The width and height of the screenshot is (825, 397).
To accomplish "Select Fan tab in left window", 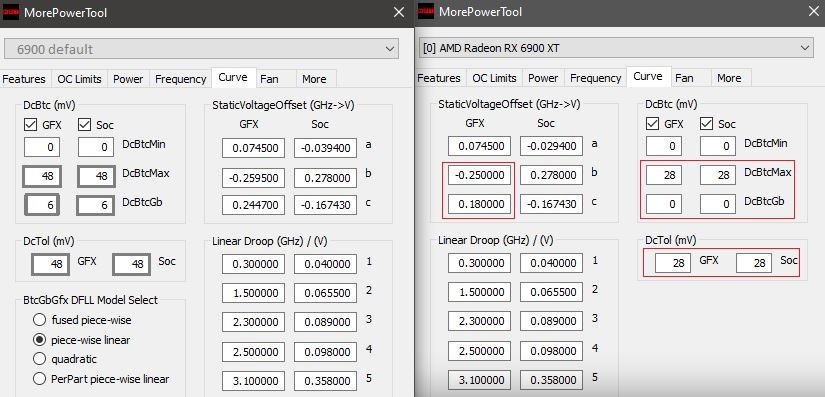I will point(269,79).
